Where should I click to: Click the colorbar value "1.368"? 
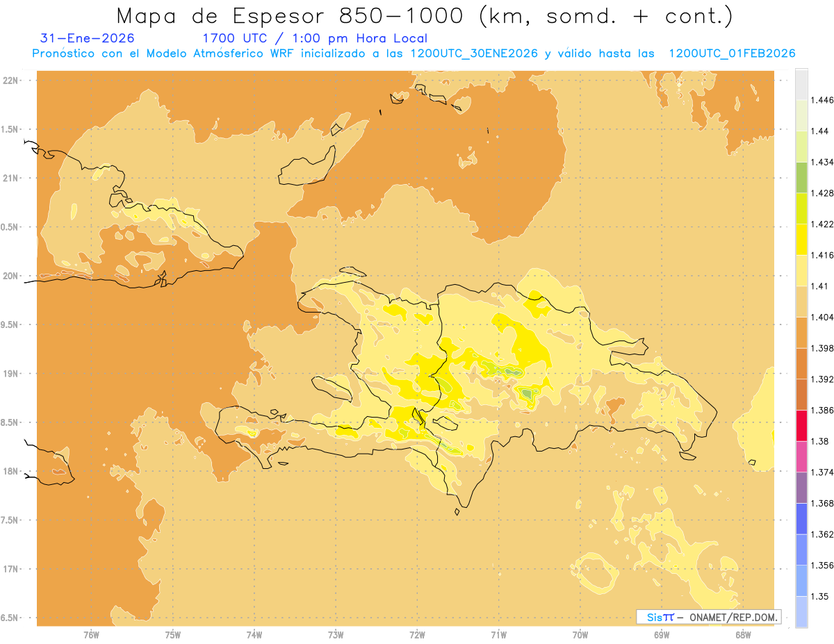point(822,503)
